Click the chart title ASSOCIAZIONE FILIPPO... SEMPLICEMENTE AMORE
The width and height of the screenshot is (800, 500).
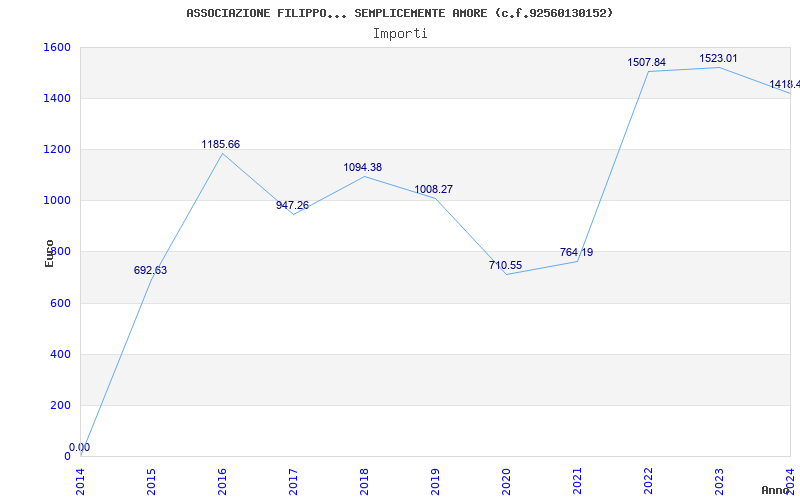pyautogui.click(x=399, y=13)
